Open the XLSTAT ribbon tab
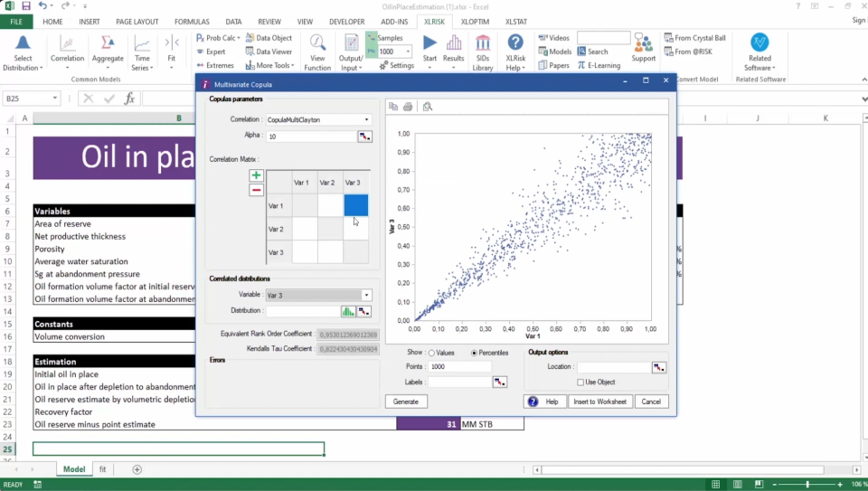The height and width of the screenshot is (491, 868). pyautogui.click(x=516, y=22)
